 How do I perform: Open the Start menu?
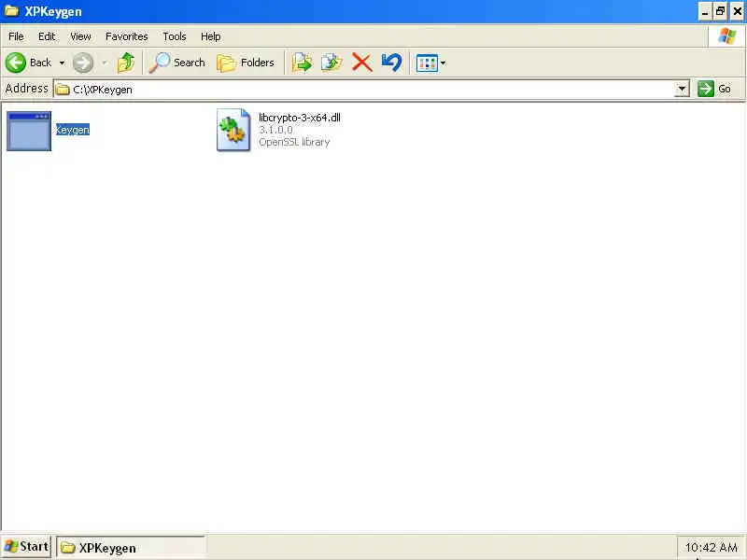(x=26, y=547)
